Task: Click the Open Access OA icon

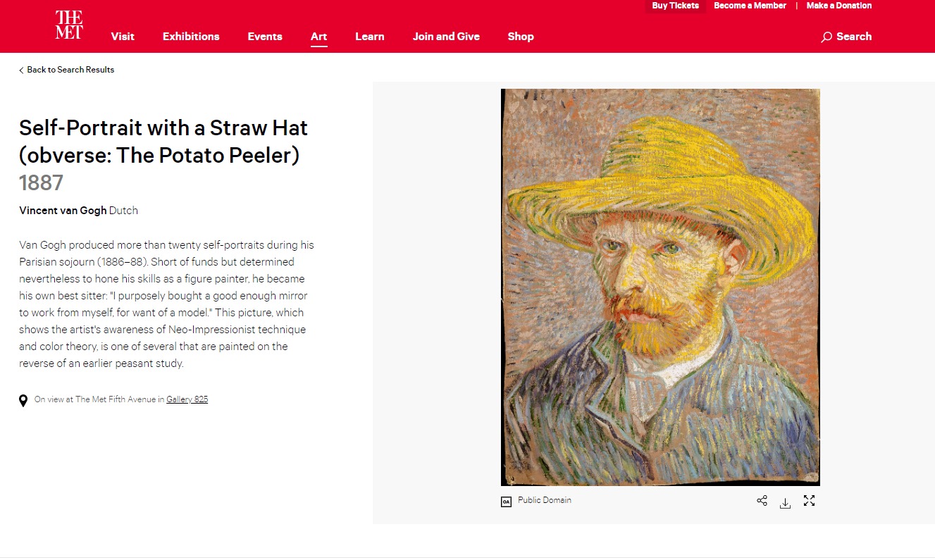Action: point(505,502)
